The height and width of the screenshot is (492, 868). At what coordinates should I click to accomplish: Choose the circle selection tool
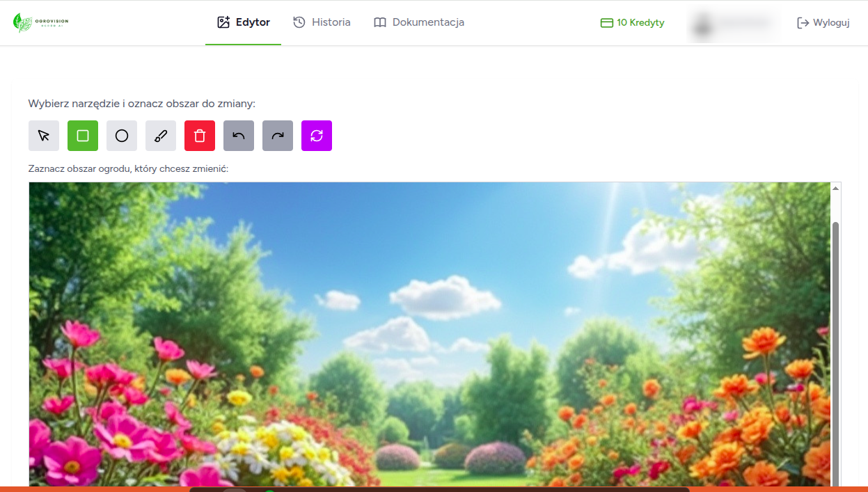[x=122, y=136]
